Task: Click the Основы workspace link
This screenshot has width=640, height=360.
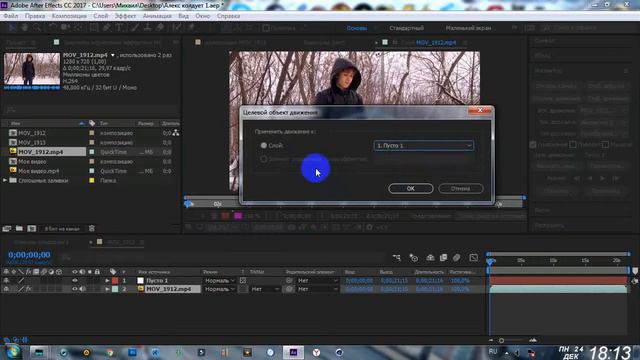Action: point(357,28)
